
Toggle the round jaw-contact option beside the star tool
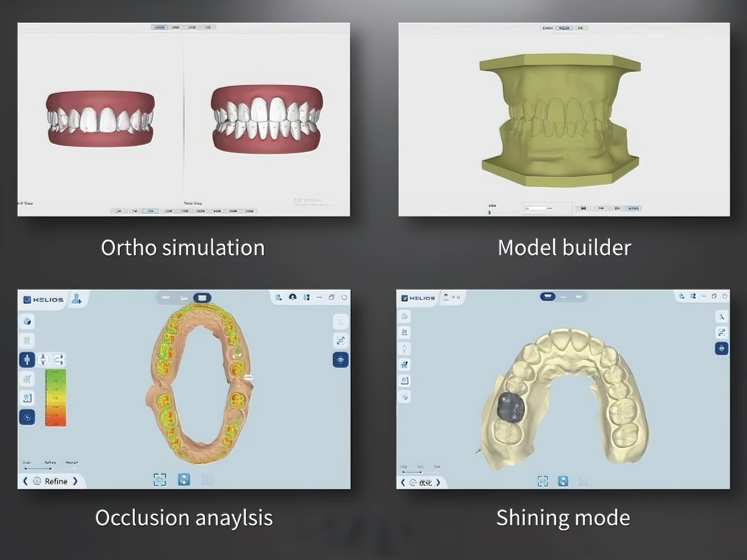coord(43,360)
